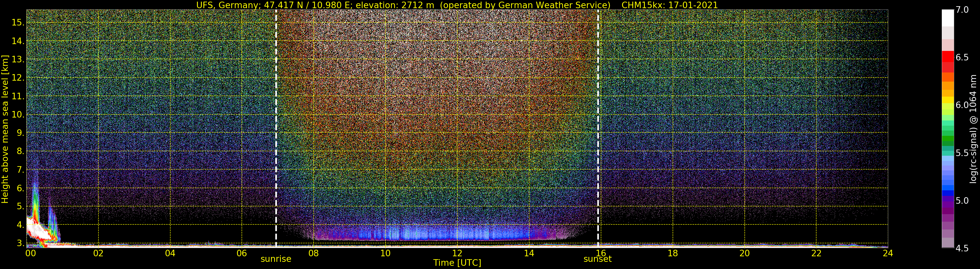Click height axis tick '3.'
Screen dimensions: 980x269
coord(20,243)
